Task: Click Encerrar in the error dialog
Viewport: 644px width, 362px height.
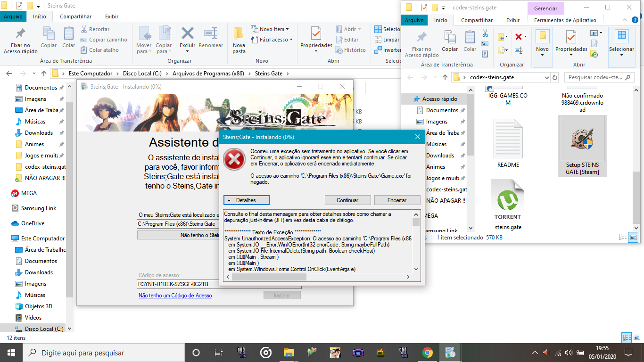Action: click(x=397, y=200)
